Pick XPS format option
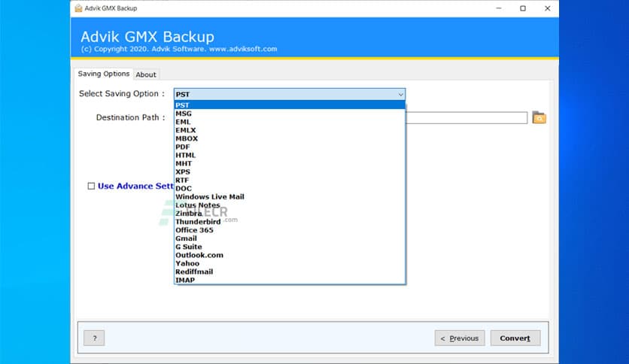 [x=290, y=171]
